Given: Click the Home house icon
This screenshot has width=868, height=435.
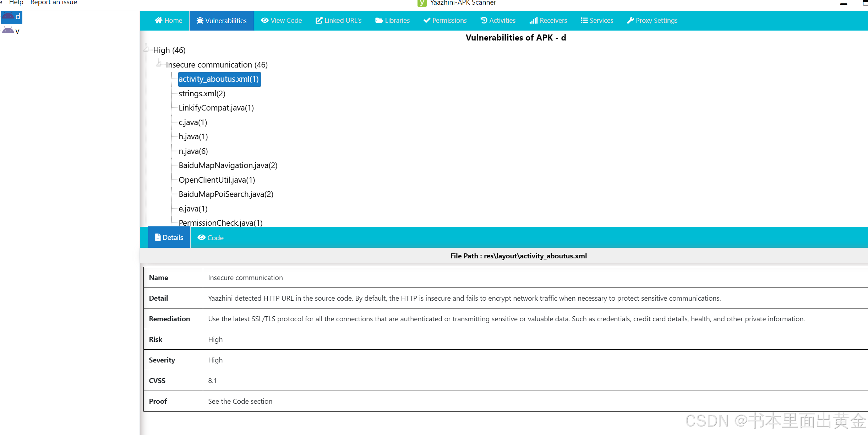Looking at the screenshot, I should (158, 20).
